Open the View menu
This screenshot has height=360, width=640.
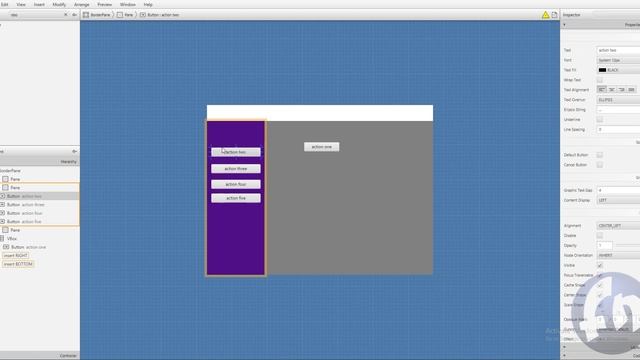pos(21,4)
